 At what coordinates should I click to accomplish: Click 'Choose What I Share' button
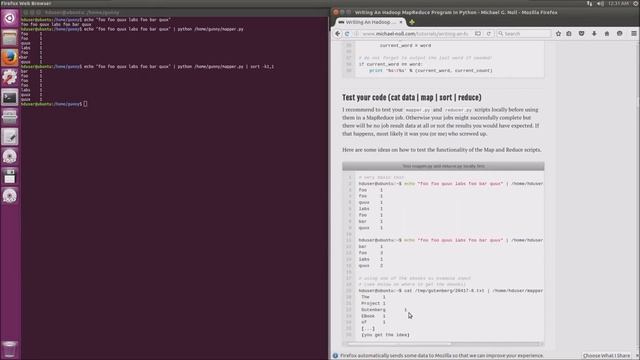(607, 356)
